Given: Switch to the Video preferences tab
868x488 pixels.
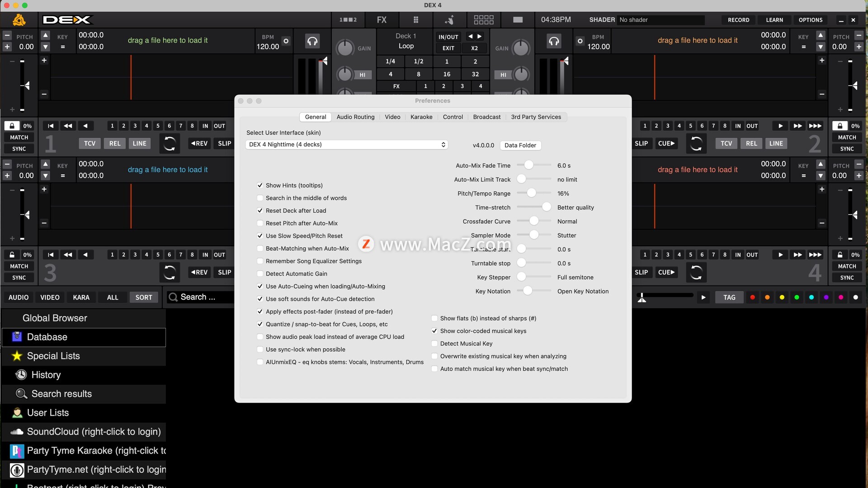Looking at the screenshot, I should [x=392, y=117].
